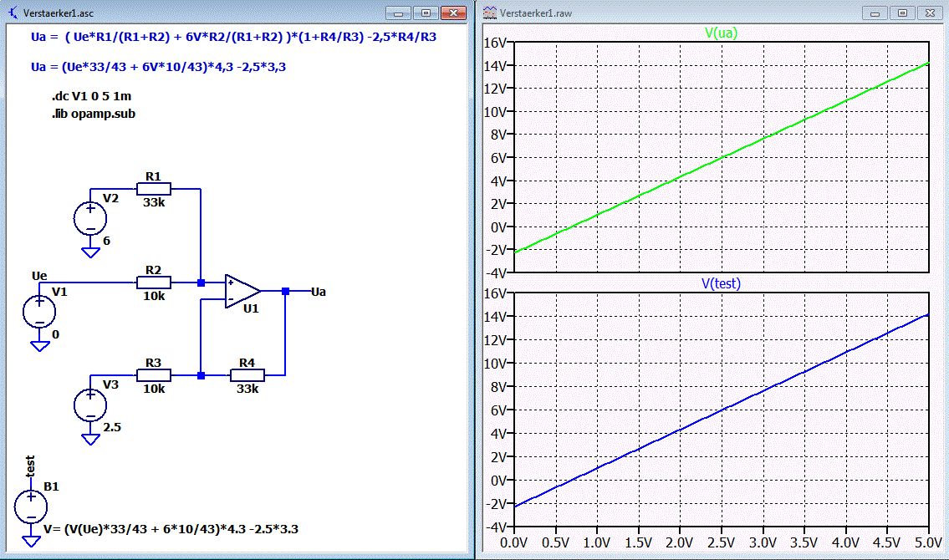Click ground symbol below V1

tap(39, 346)
